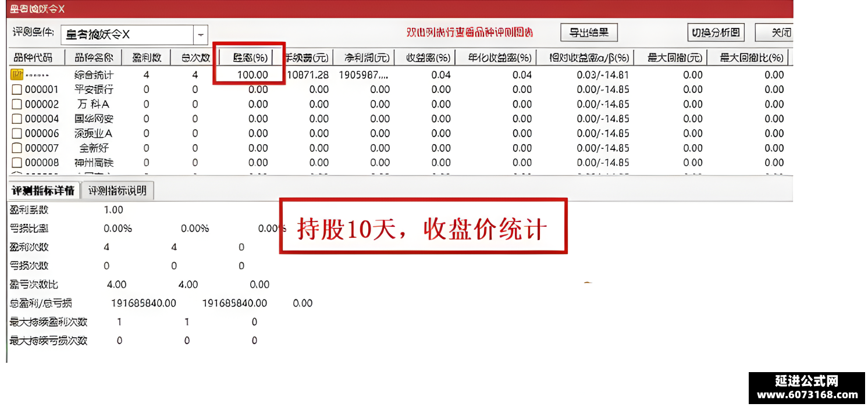Toggle the checkbox beside 000006 深振业A
868x407 pixels.
click(x=17, y=133)
